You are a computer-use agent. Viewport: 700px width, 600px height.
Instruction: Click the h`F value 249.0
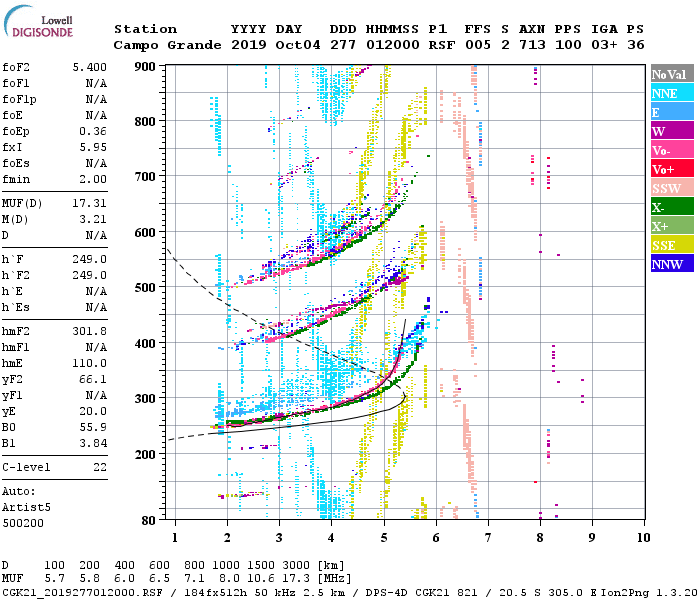[x=90, y=259]
